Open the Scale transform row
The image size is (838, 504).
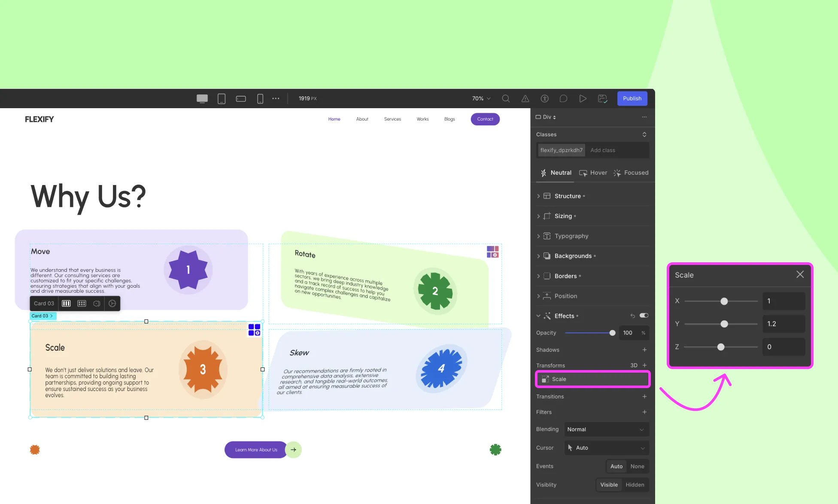[x=593, y=380]
